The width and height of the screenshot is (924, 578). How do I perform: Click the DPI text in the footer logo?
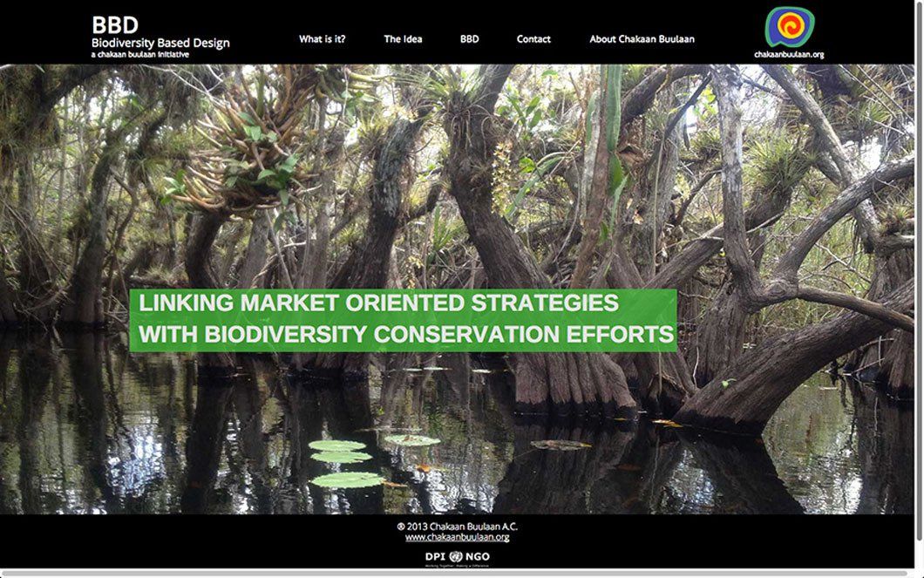click(x=435, y=556)
